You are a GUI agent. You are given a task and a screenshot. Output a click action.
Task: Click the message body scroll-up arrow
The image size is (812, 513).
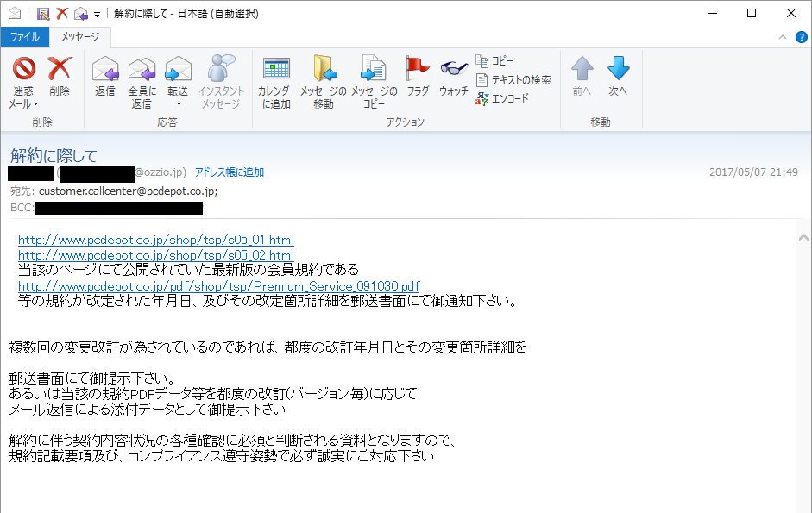pyautogui.click(x=803, y=237)
